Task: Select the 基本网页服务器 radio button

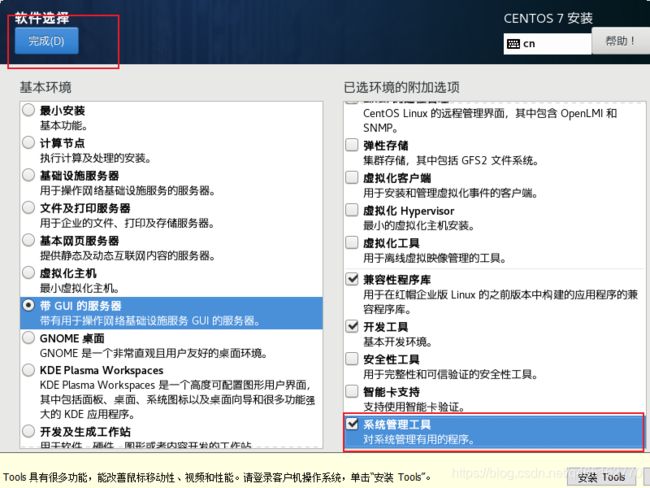Action: 29,240
